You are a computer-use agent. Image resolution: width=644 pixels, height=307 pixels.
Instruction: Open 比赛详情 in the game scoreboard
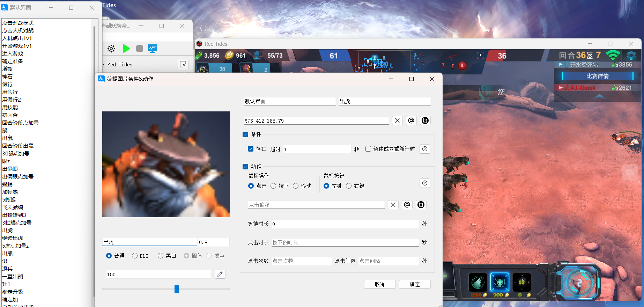pos(597,76)
